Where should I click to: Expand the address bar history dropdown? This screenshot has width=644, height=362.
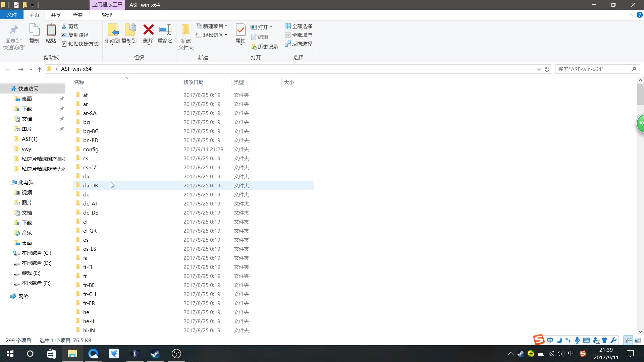[x=539, y=69]
